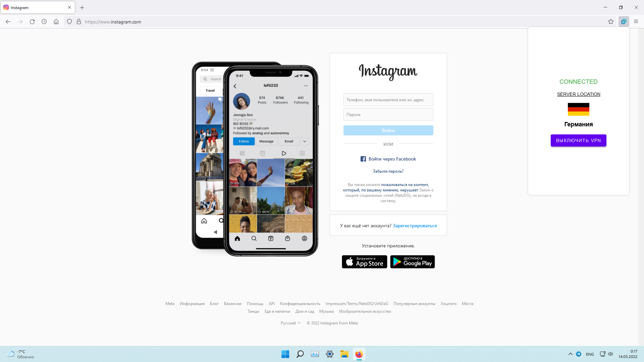Click the Информация footer menu item
The height and width of the screenshot is (362, 644).
[192, 304]
